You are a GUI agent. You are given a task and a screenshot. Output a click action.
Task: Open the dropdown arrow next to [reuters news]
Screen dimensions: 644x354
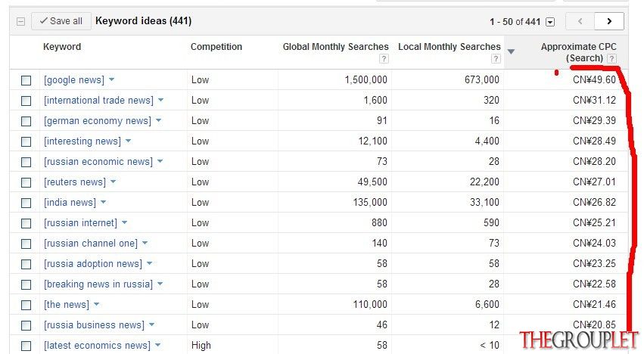(x=113, y=182)
